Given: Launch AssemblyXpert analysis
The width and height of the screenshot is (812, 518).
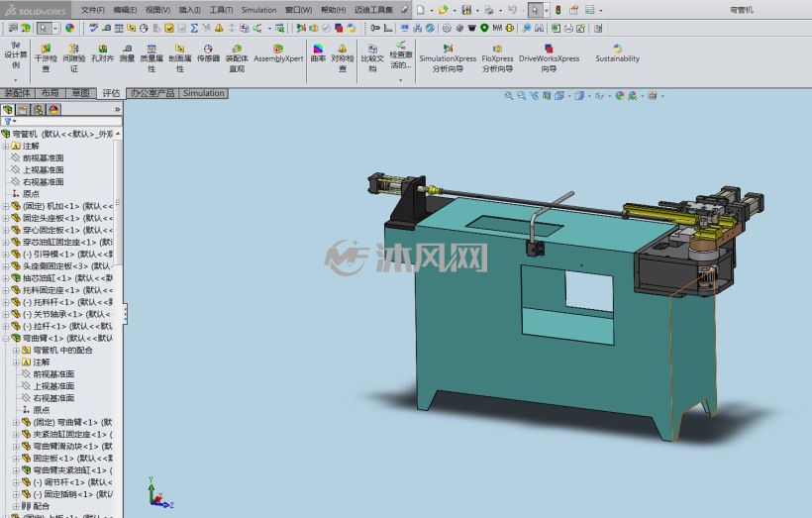Looking at the screenshot, I should click(x=278, y=53).
